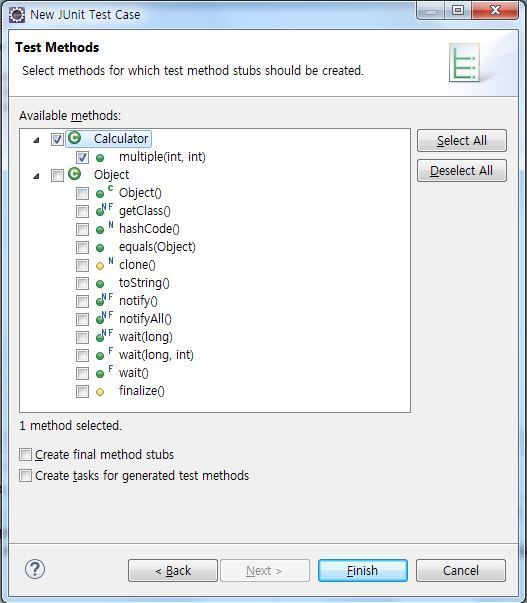The height and width of the screenshot is (603, 527).
Task: Click the equals(Object) method icon
Action: 100,248
